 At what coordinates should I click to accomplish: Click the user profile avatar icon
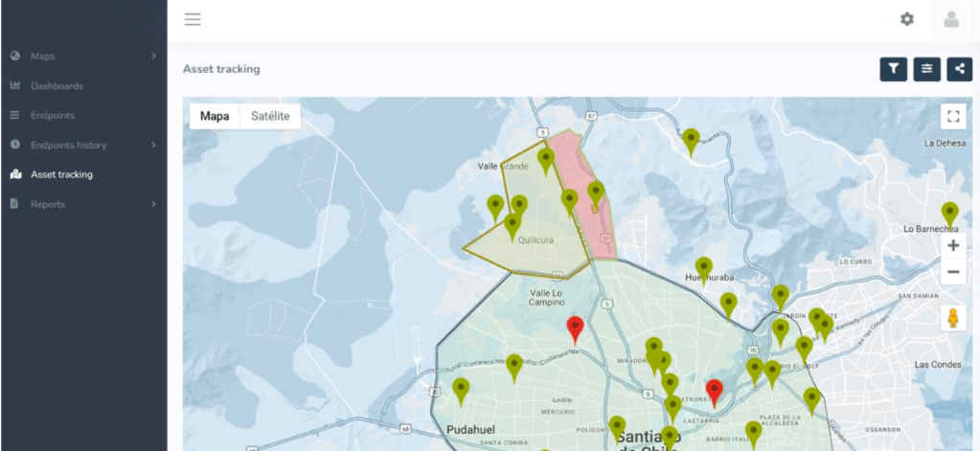(951, 19)
